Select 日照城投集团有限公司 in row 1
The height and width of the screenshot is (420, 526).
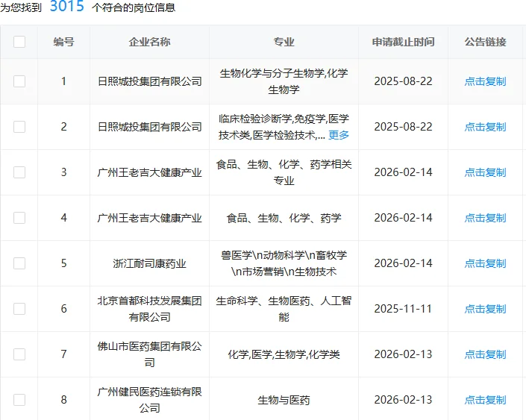pos(150,81)
